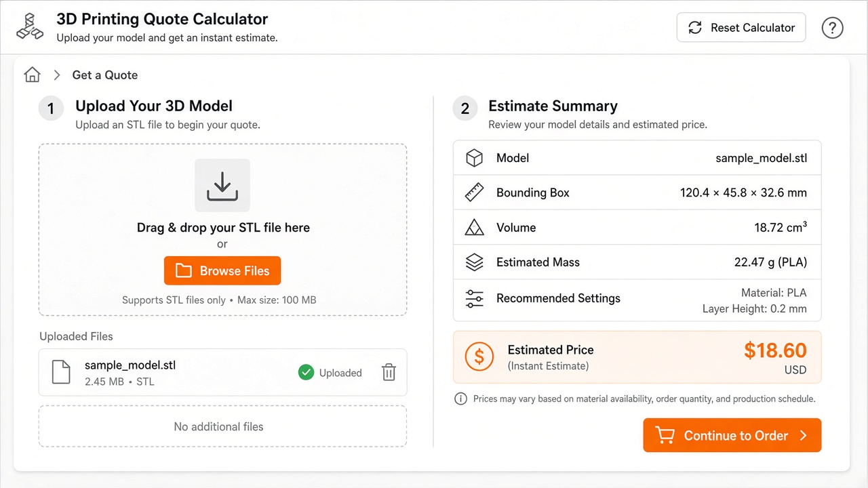Click the sample_model.stl name in Uploaded Files
The image size is (868, 488).
(x=130, y=365)
